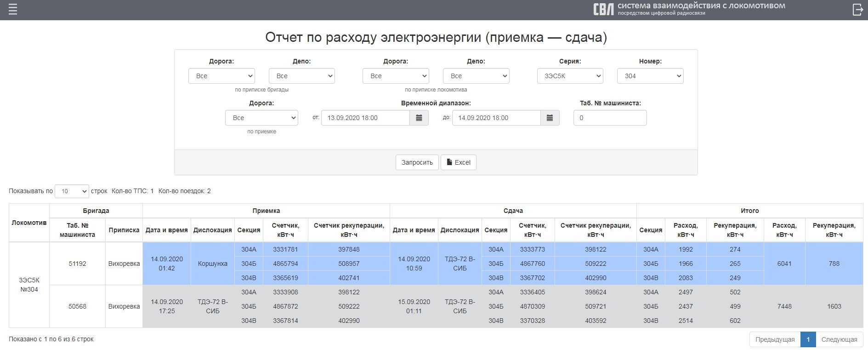The image size is (868, 350).
Task: Open the crew registration Дорога dropdown
Action: [x=221, y=76]
